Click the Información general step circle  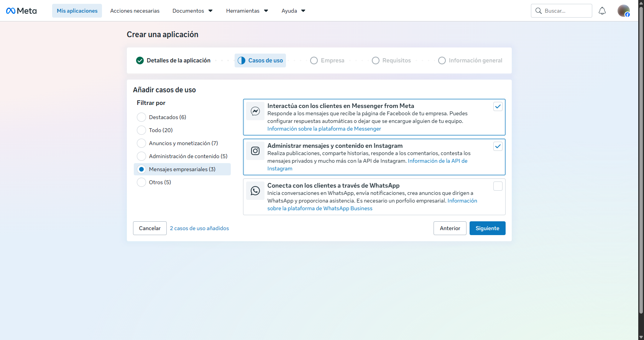(x=442, y=60)
